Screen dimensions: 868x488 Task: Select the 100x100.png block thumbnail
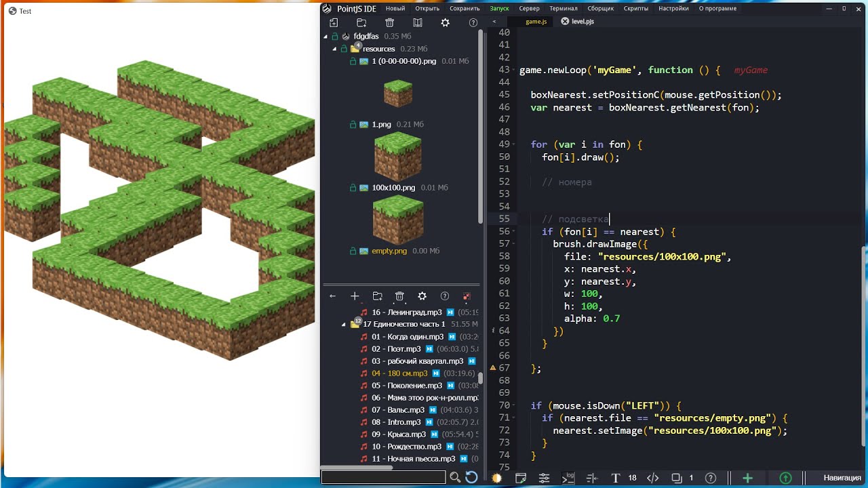click(397, 218)
